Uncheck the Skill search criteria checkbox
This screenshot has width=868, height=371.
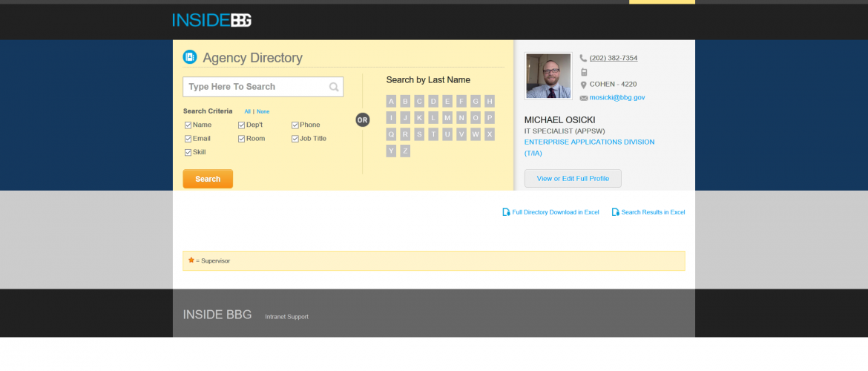(x=188, y=152)
